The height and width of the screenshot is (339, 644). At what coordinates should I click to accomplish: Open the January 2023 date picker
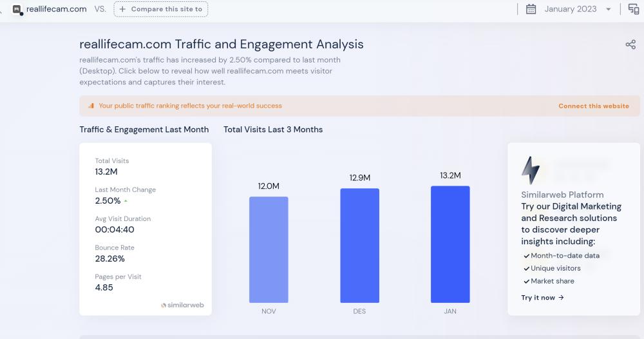pos(570,9)
